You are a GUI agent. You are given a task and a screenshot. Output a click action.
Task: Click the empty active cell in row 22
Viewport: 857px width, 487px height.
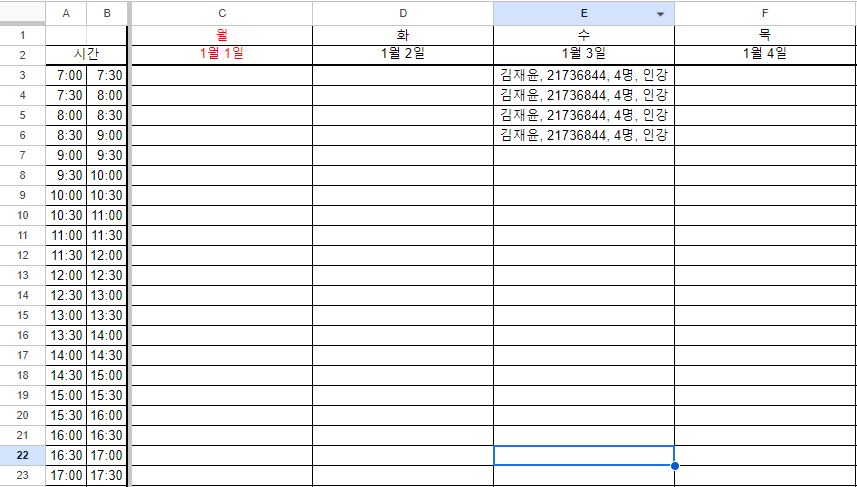click(583, 455)
